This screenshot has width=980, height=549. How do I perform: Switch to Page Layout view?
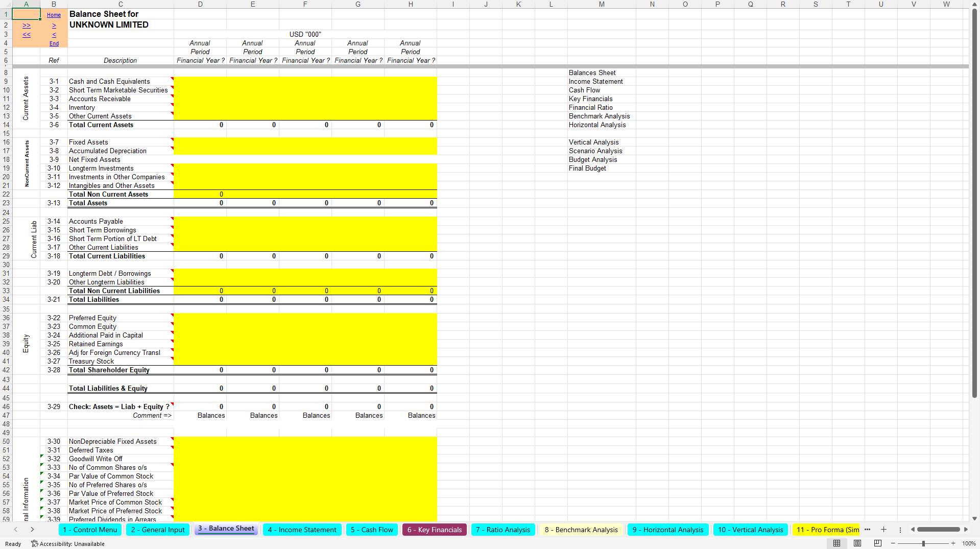(857, 543)
